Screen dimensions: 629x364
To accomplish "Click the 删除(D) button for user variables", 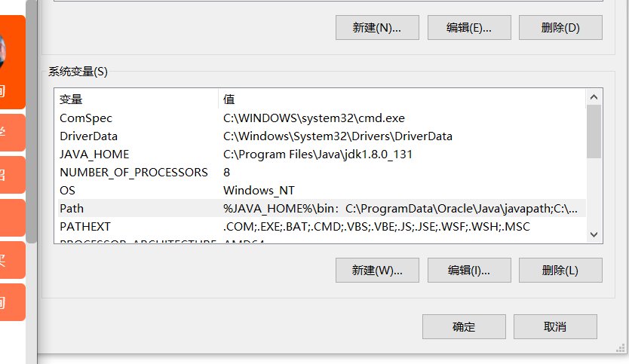I will point(560,28).
